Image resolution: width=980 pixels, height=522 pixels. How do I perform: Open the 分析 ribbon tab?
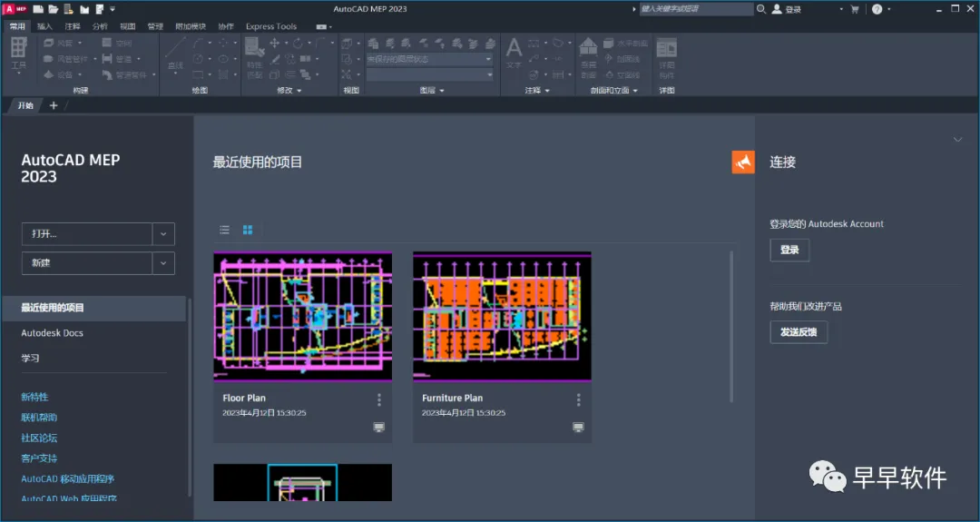(100, 26)
